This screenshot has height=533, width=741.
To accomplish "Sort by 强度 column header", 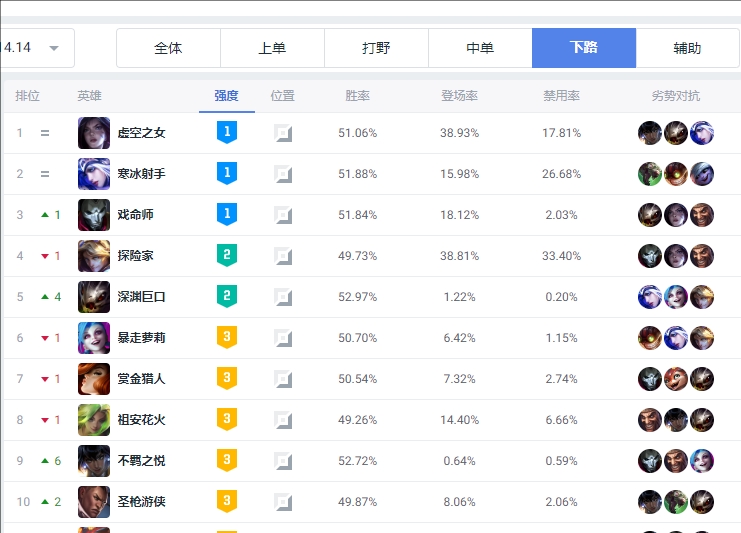I will [226, 96].
